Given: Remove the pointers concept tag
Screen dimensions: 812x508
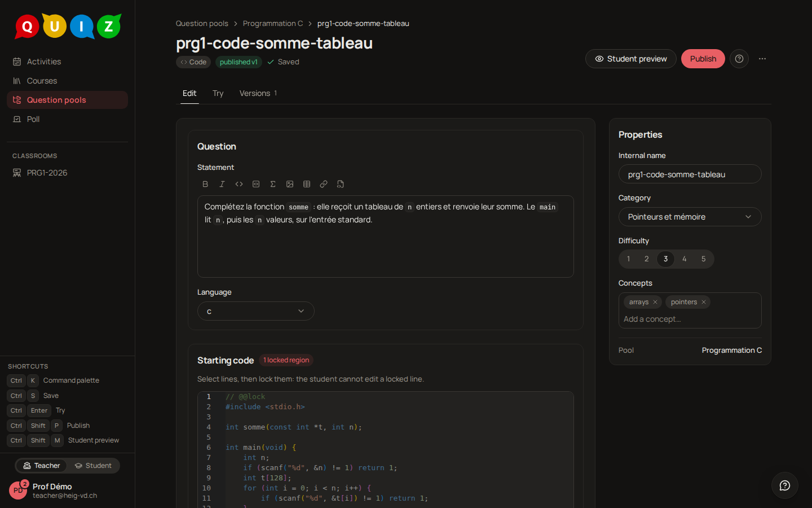Looking at the screenshot, I should click(704, 302).
